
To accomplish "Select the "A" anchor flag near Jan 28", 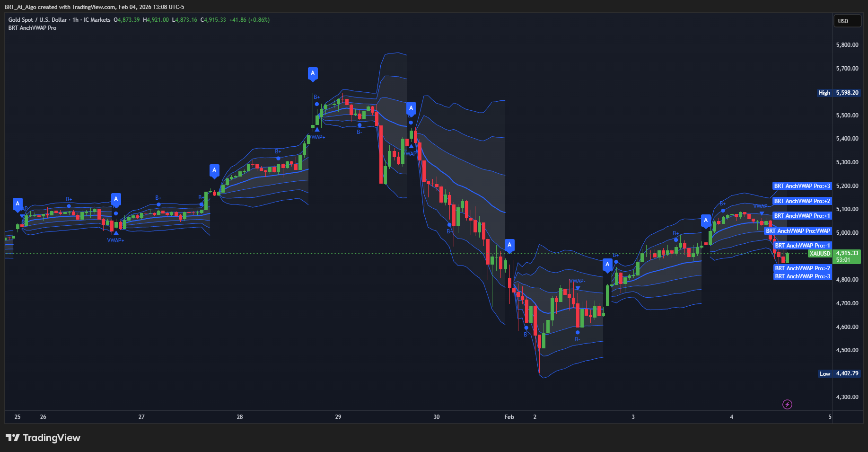I will click(x=214, y=170).
